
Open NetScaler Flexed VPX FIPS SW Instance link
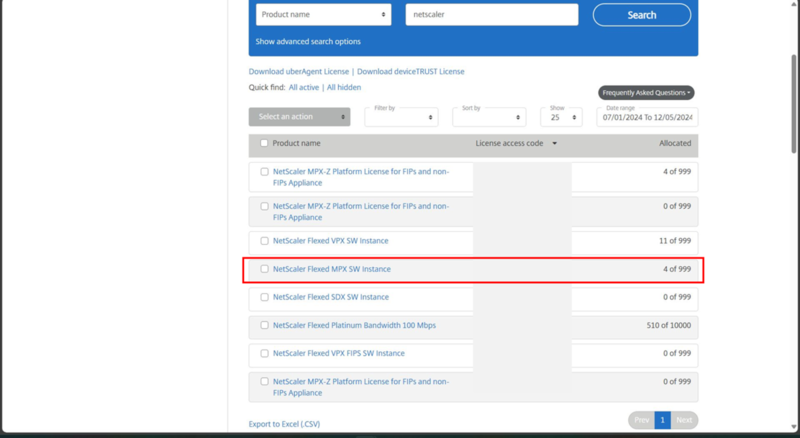pos(339,353)
